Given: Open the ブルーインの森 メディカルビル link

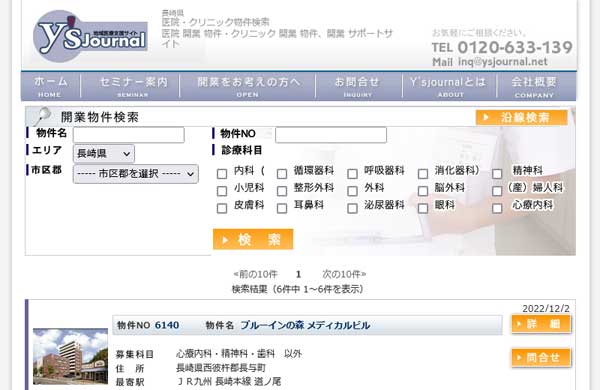Looking at the screenshot, I should [305, 325].
